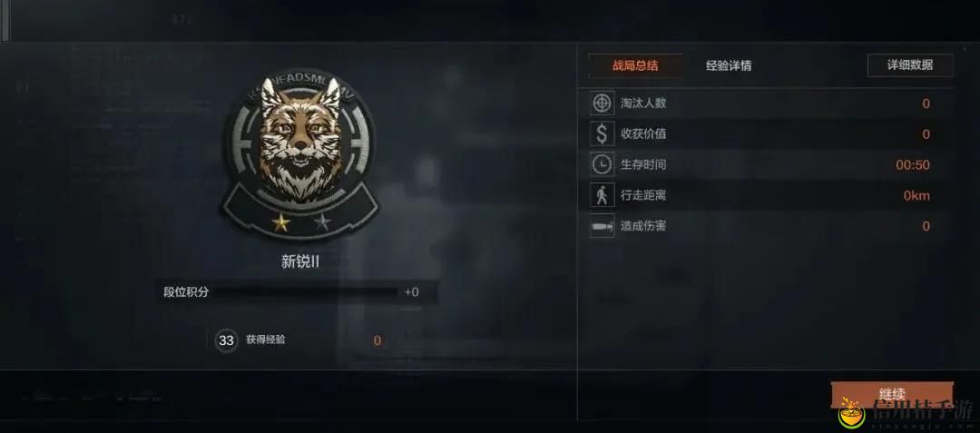This screenshot has height=433, width=980.
Task: Click the bullet icon beside 造成伤害
Action: (602, 225)
